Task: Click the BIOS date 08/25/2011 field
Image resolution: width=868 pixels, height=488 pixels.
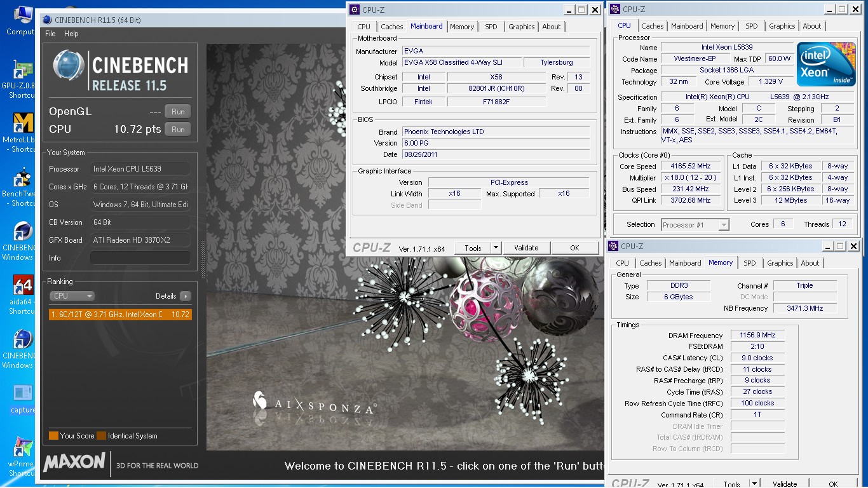Action: coord(496,154)
